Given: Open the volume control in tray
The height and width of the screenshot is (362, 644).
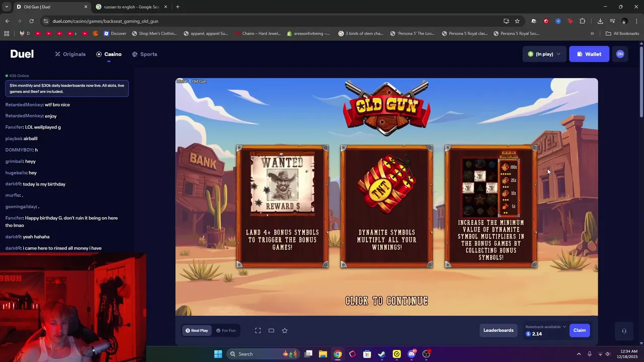Looking at the screenshot, I should coord(608,354).
